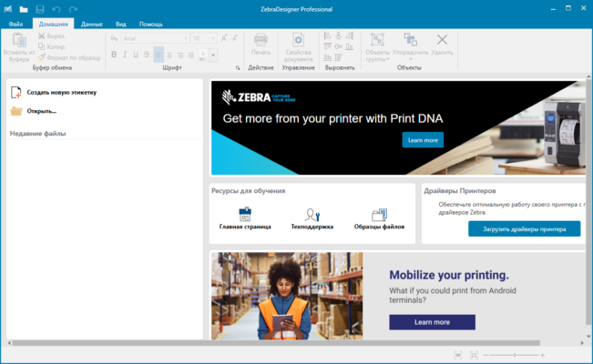Click the zoom to document icon in the status bar

pos(458,355)
